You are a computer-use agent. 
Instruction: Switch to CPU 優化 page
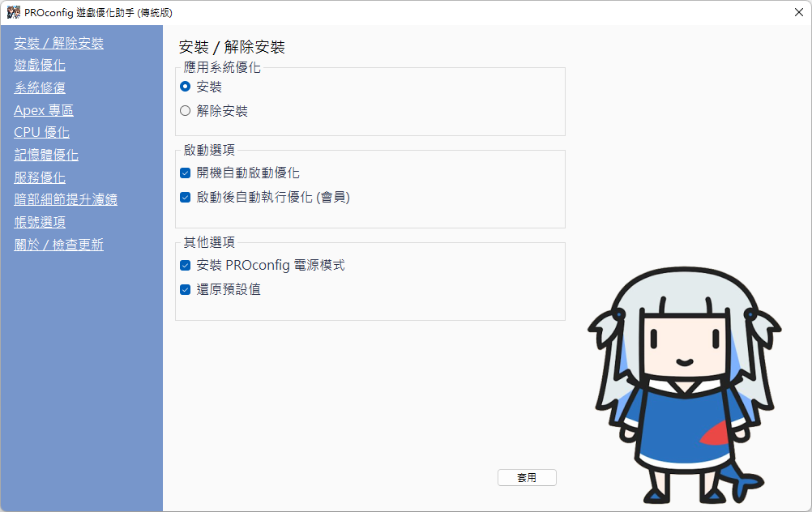pyautogui.click(x=42, y=133)
